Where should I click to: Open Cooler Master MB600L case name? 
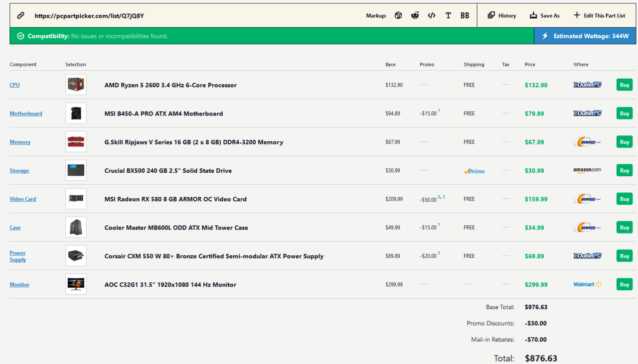tap(176, 228)
